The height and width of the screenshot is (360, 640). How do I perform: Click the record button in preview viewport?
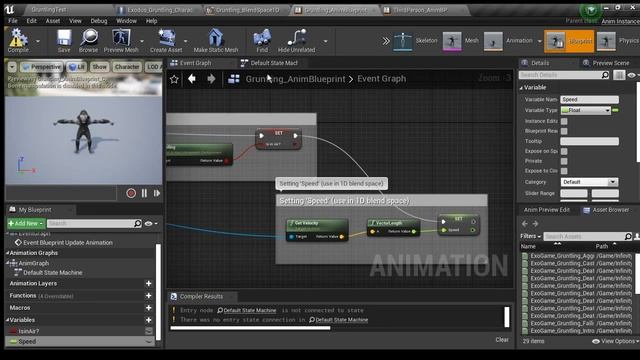tap(131, 193)
